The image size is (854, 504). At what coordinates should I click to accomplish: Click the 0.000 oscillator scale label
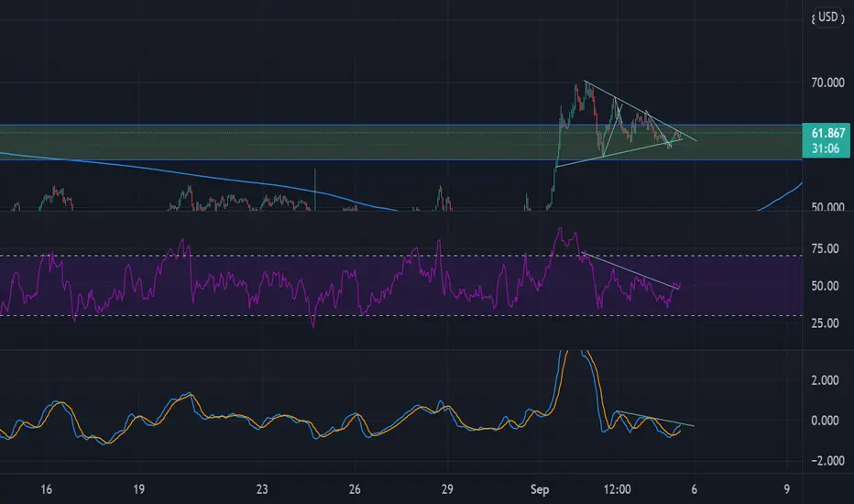[x=825, y=421]
